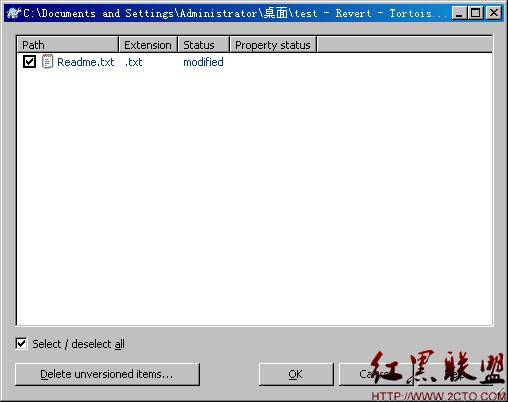Minimize the Revert dialog window

(460, 13)
